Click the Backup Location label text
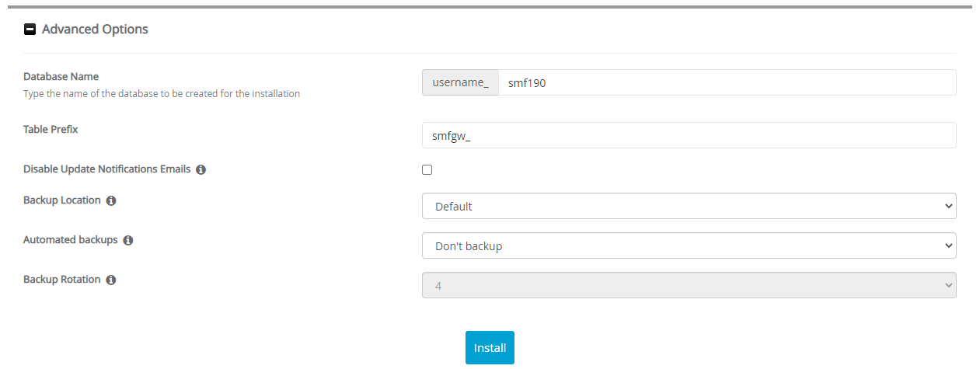The width and height of the screenshot is (980, 369). pyautogui.click(x=62, y=200)
